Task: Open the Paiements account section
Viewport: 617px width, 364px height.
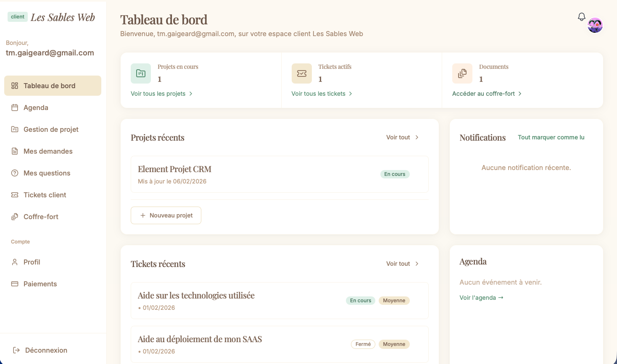Action: click(40, 284)
